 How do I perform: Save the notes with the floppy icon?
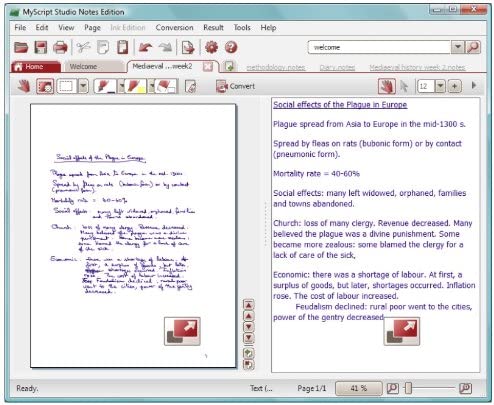(41, 47)
